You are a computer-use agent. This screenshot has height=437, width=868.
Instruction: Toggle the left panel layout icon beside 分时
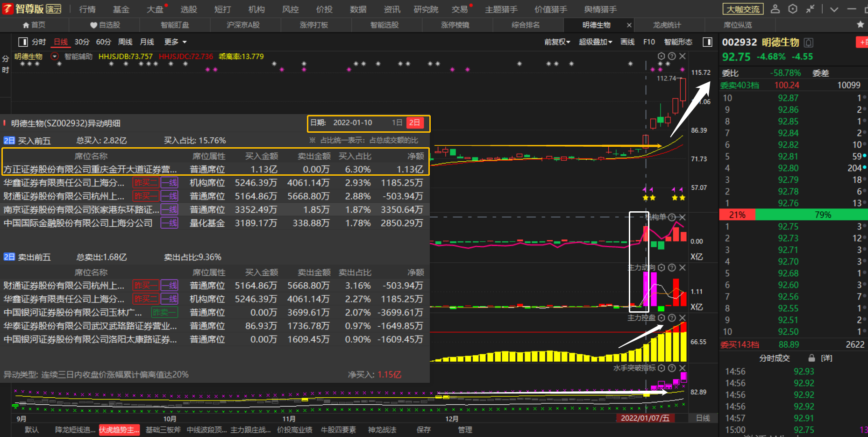pyautogui.click(x=23, y=42)
